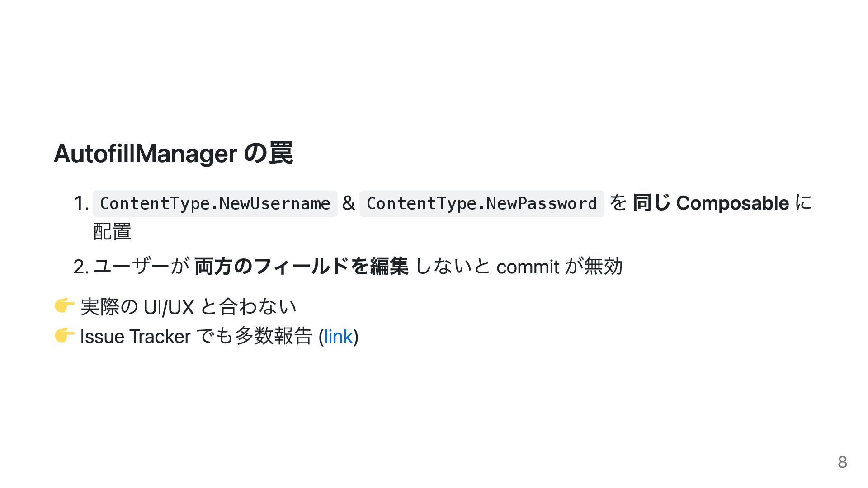The width and height of the screenshot is (868, 488).
Task: Click the 'ユーザーが' text in item 2
Action: pyautogui.click(x=141, y=266)
